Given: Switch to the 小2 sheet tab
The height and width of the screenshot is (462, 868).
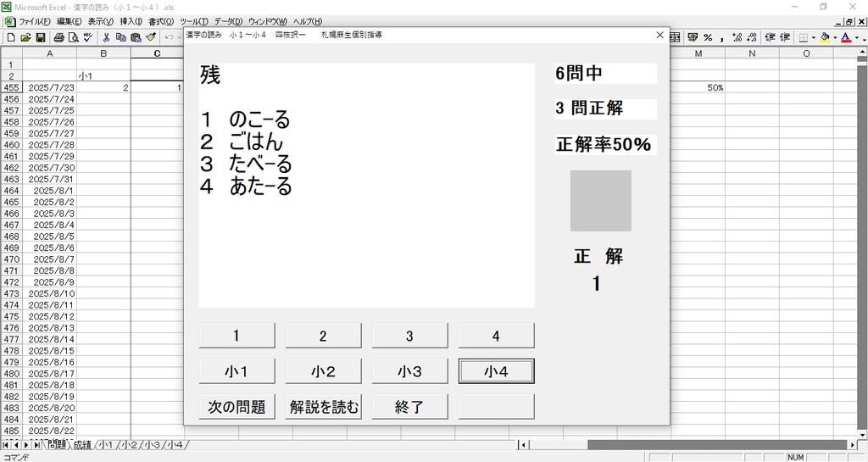Looking at the screenshot, I should 129,445.
